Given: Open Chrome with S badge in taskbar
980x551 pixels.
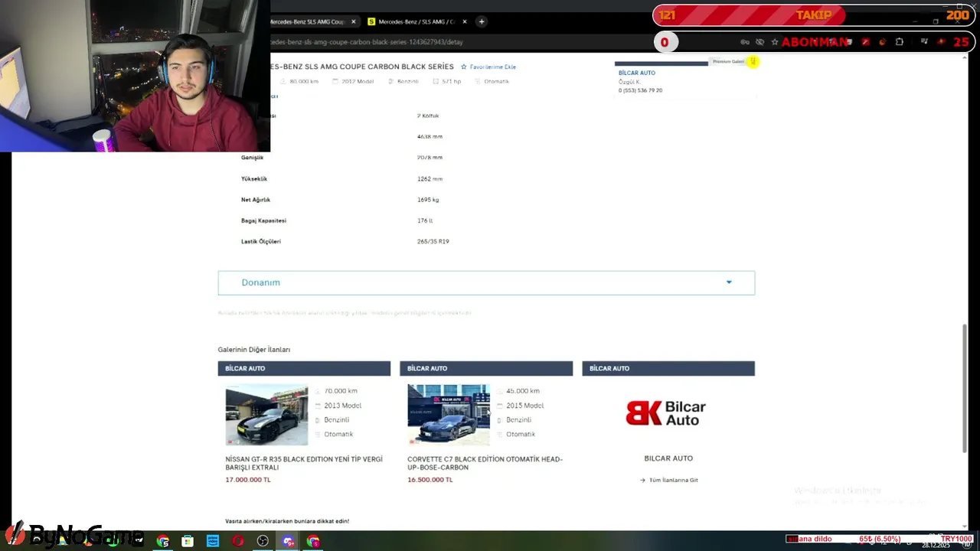Looking at the screenshot, I should (313, 541).
